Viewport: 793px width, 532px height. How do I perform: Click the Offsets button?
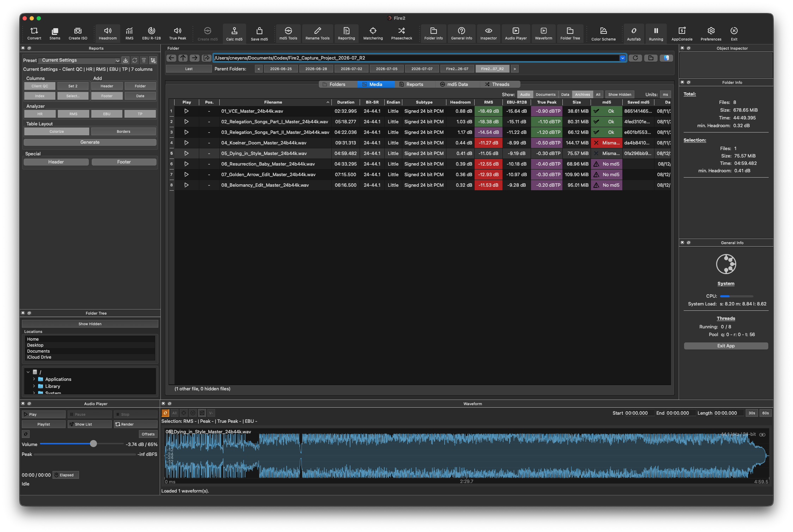click(148, 434)
